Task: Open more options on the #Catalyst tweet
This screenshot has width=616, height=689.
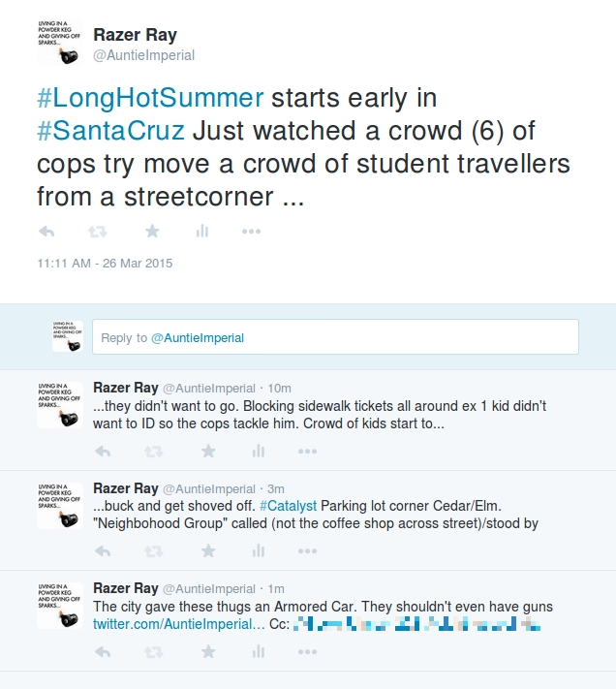Action: 307,550
